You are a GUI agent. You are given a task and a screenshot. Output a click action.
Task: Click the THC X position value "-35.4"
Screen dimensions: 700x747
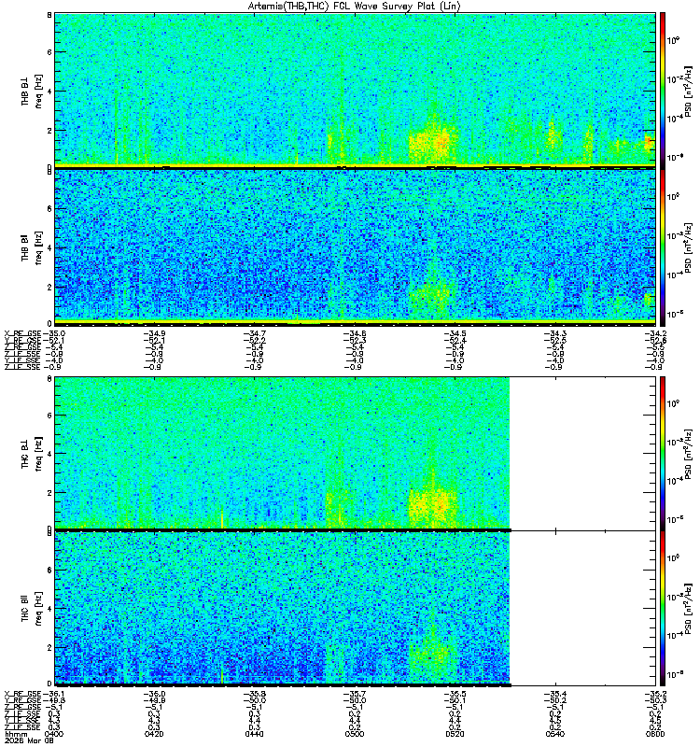[554, 694]
